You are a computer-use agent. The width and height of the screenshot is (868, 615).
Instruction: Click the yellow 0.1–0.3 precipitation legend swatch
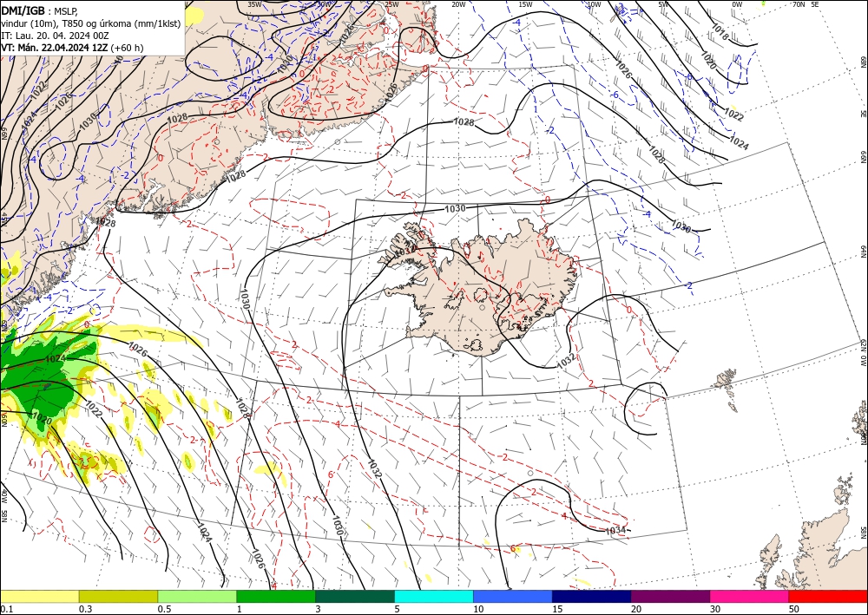pos(39,596)
